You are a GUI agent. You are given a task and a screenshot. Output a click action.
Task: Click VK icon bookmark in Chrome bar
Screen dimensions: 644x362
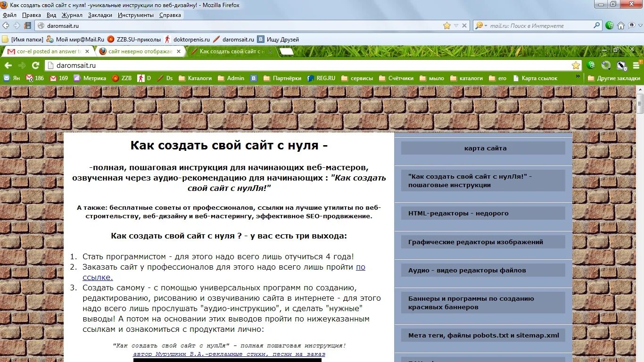(254, 78)
